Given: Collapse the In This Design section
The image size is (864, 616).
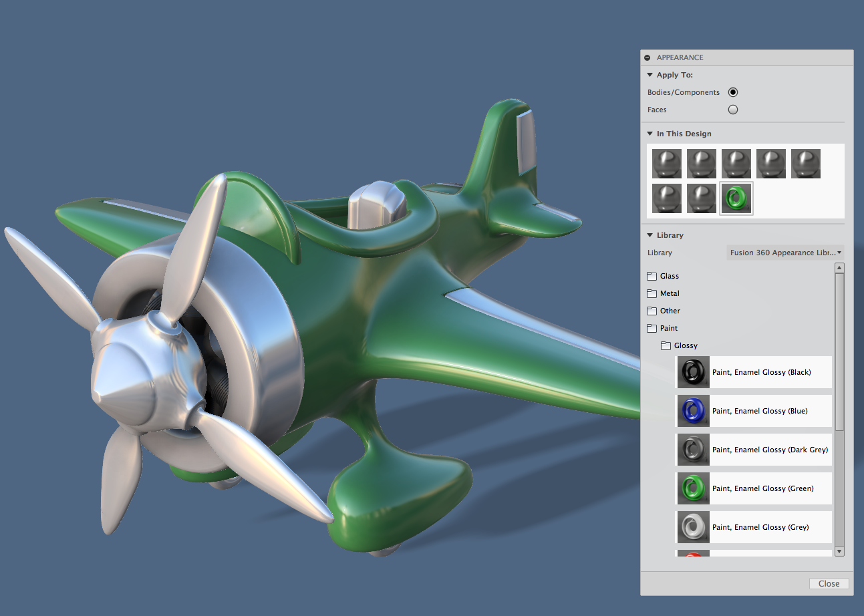Looking at the screenshot, I should point(650,134).
